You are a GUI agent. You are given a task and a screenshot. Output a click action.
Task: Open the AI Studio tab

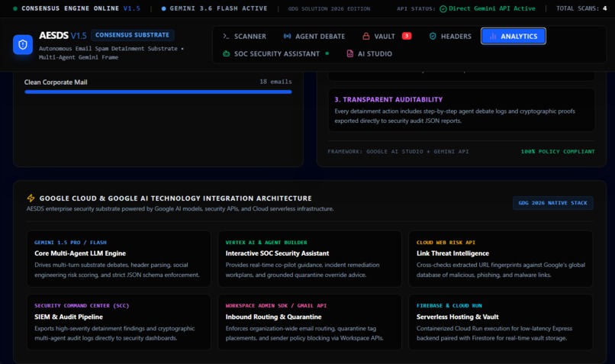click(369, 53)
